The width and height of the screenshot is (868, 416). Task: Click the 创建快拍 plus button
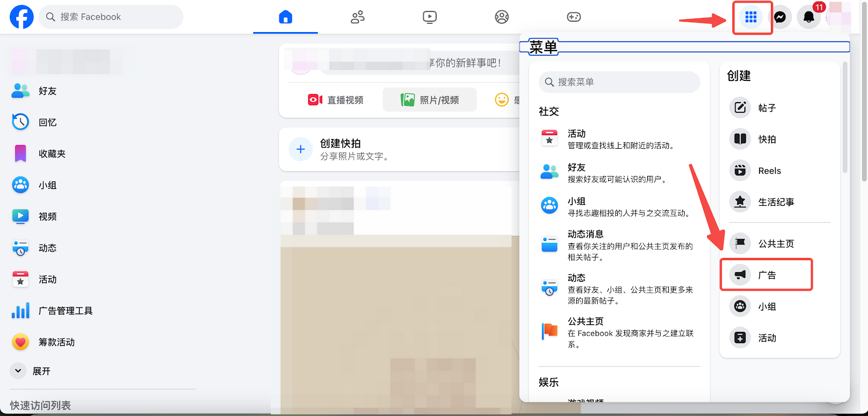301,149
